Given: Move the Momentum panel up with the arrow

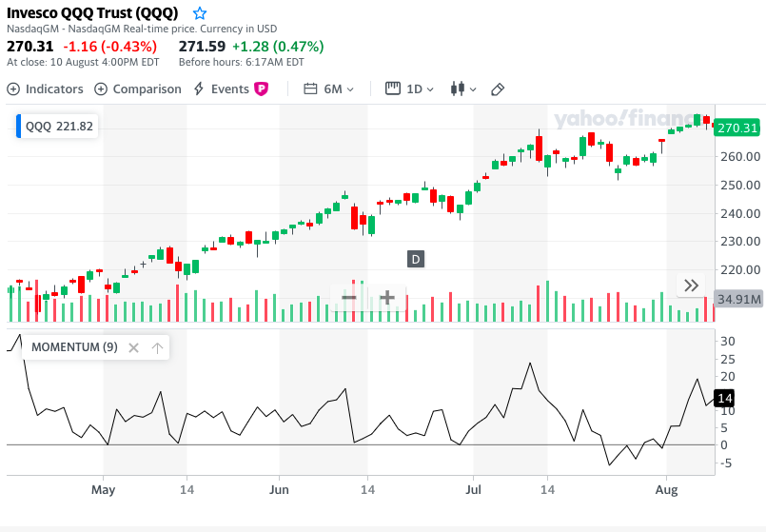Looking at the screenshot, I should 157,347.
